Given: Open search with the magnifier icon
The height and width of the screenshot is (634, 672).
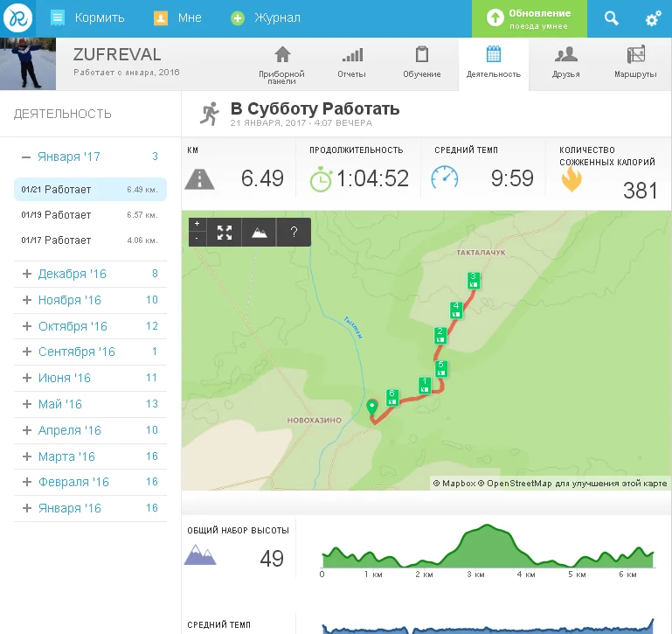Looking at the screenshot, I should pyautogui.click(x=611, y=18).
